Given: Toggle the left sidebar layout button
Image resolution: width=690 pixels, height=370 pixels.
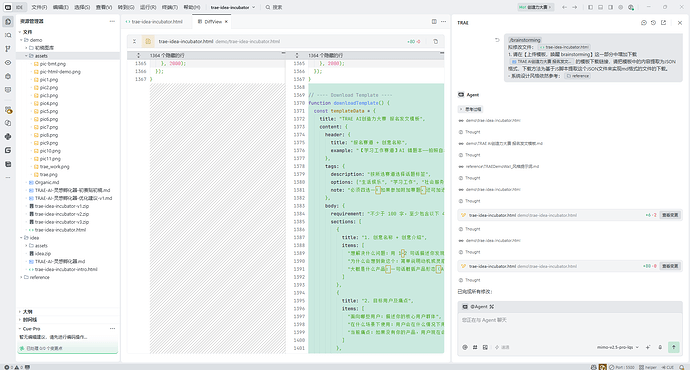Looking at the screenshot, I should [591, 7].
